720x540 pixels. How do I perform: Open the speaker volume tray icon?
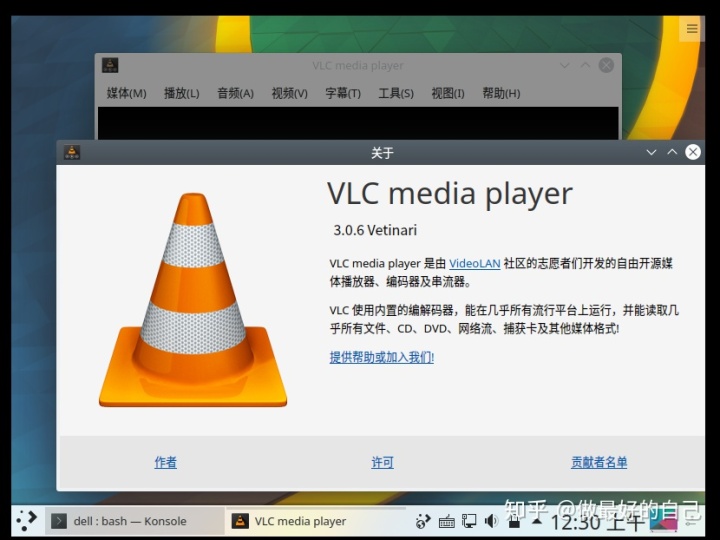(x=491, y=521)
